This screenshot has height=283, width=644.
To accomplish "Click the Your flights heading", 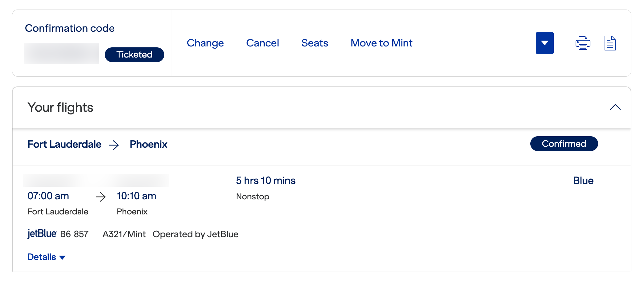I will (60, 108).
